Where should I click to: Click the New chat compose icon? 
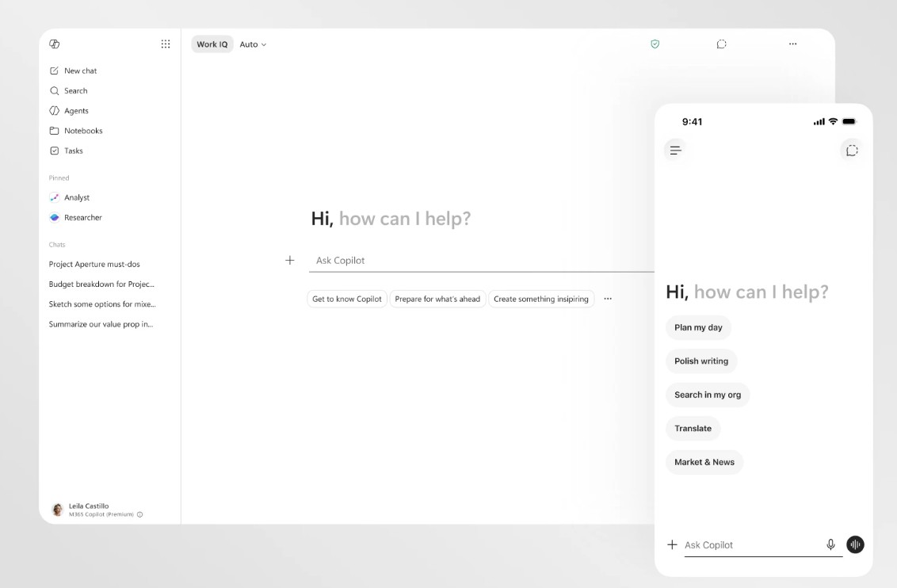click(x=55, y=71)
